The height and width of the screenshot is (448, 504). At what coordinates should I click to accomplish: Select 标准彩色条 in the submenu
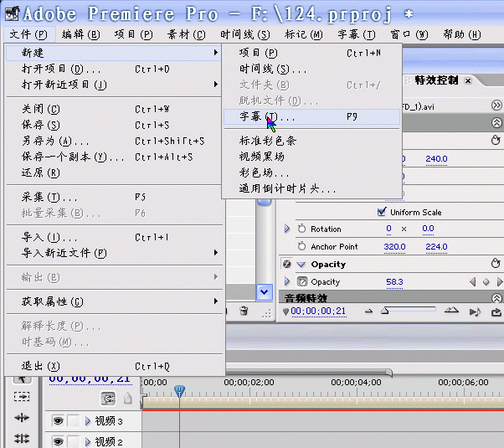[x=311, y=141]
